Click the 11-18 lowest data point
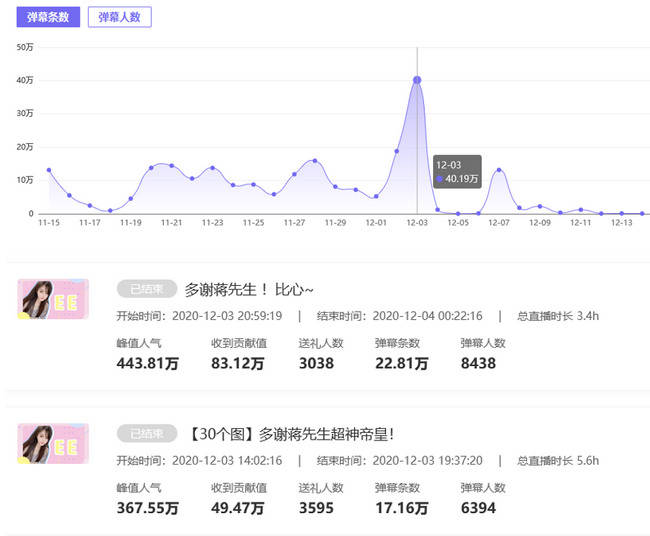Viewport: 650px width, 536px height. click(110, 210)
